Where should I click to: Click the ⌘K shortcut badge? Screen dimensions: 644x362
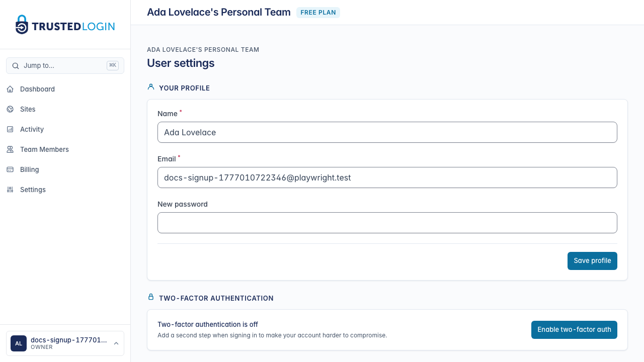point(113,65)
